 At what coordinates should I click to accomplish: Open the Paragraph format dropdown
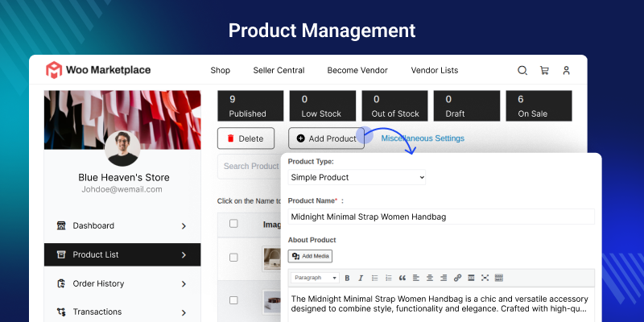(315, 278)
